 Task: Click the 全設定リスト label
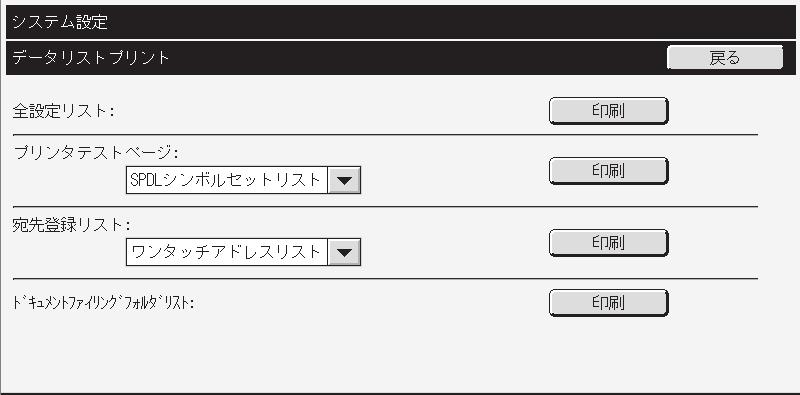63,111
